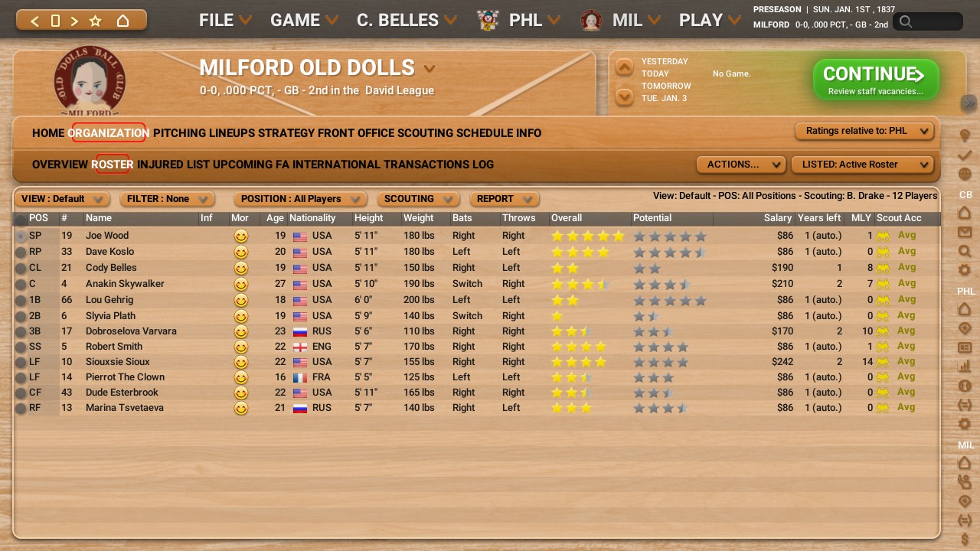Open the FRONT OFFICE tab
Viewport: 980px width, 551px height.
point(356,133)
